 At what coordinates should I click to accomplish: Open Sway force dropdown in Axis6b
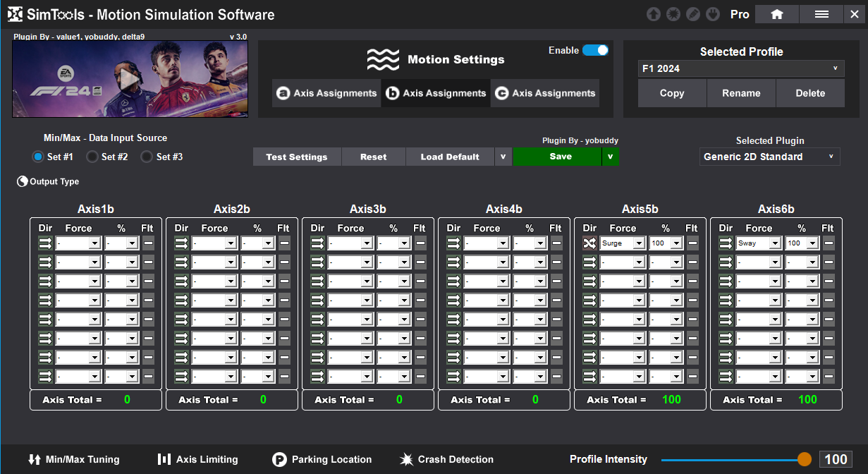pyautogui.click(x=759, y=243)
